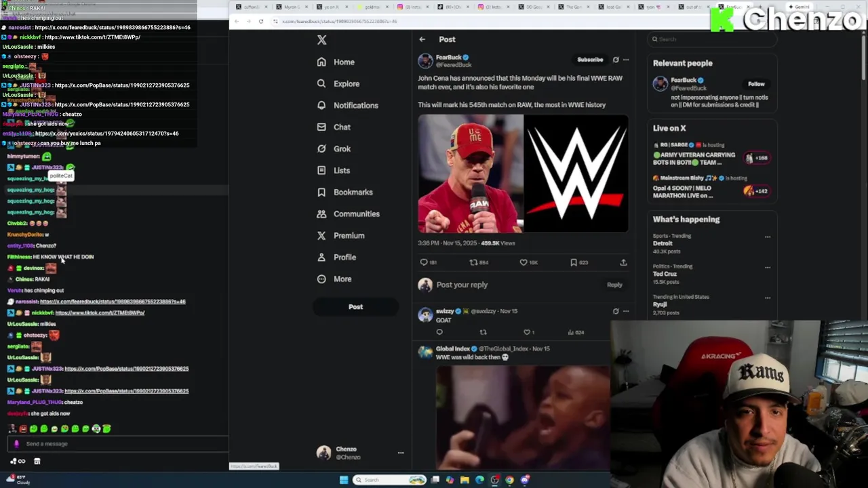Open narcissist's x.com link in chat
This screenshot has height=488, width=868.
[113, 302]
